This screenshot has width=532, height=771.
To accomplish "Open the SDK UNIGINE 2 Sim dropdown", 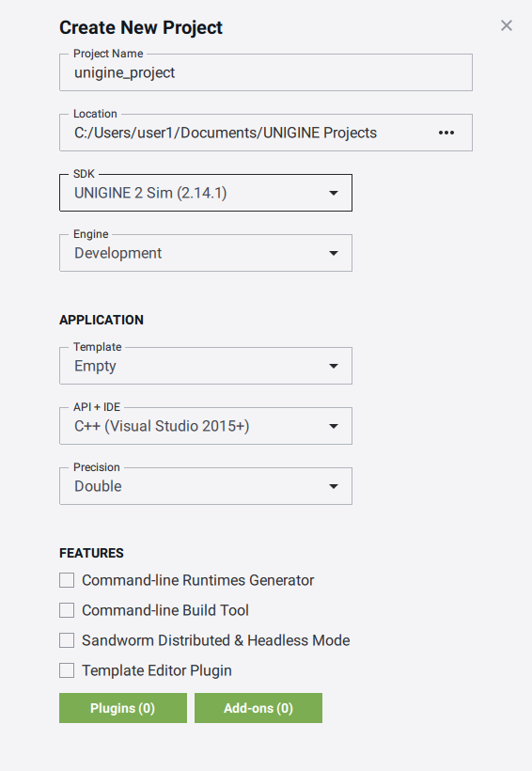I will tap(206, 193).
